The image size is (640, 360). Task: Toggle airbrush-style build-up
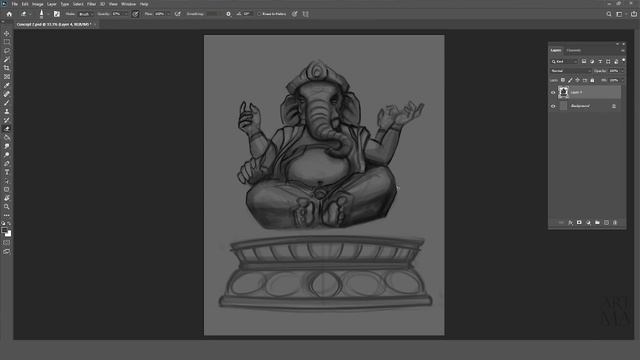click(178, 14)
